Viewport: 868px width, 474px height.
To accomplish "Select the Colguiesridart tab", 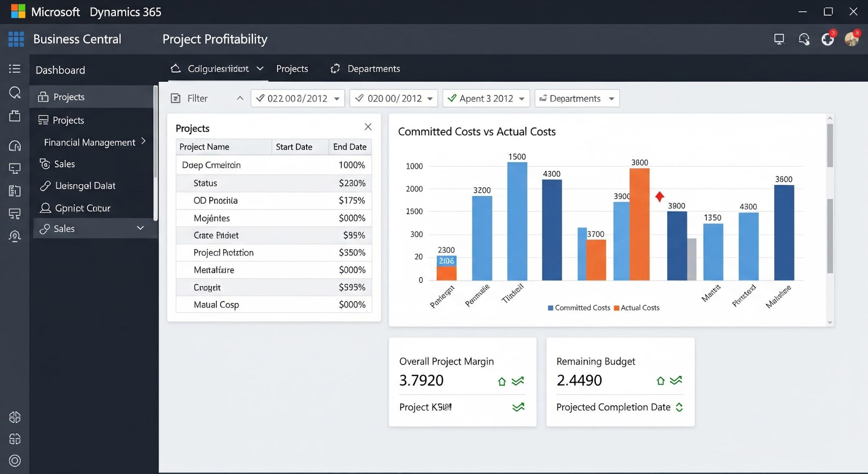I will 218,69.
